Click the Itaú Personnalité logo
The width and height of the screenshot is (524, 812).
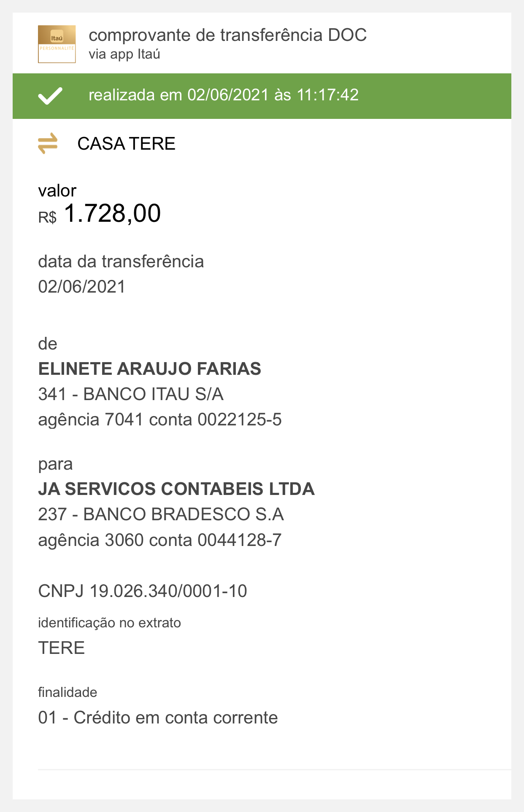57,44
